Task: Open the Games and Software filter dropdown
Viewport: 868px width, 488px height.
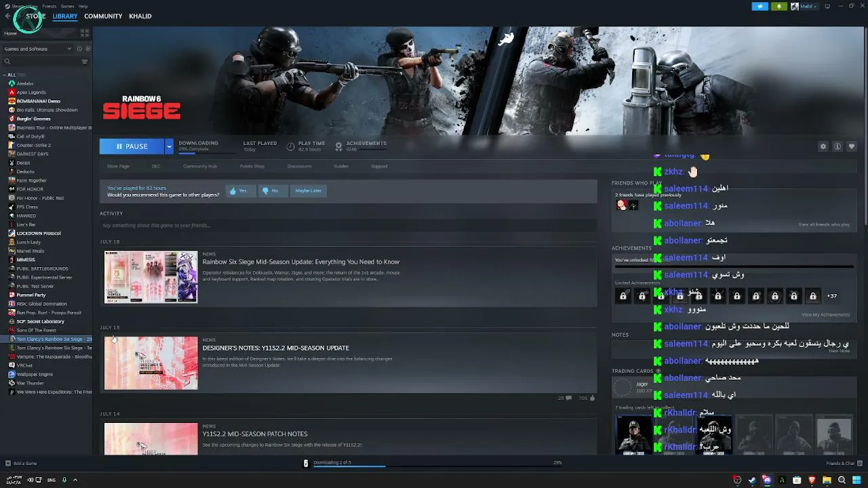Action: coord(37,49)
